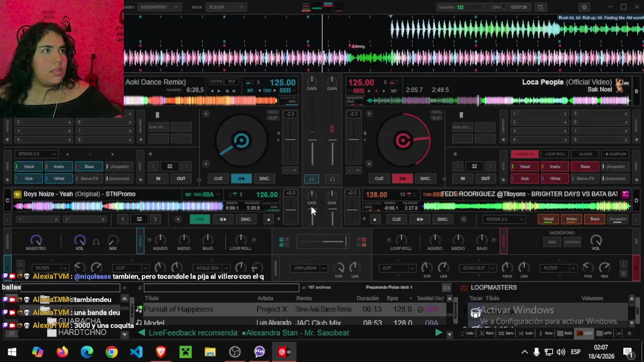Click deck B jog wheel eject icon

coord(369,114)
